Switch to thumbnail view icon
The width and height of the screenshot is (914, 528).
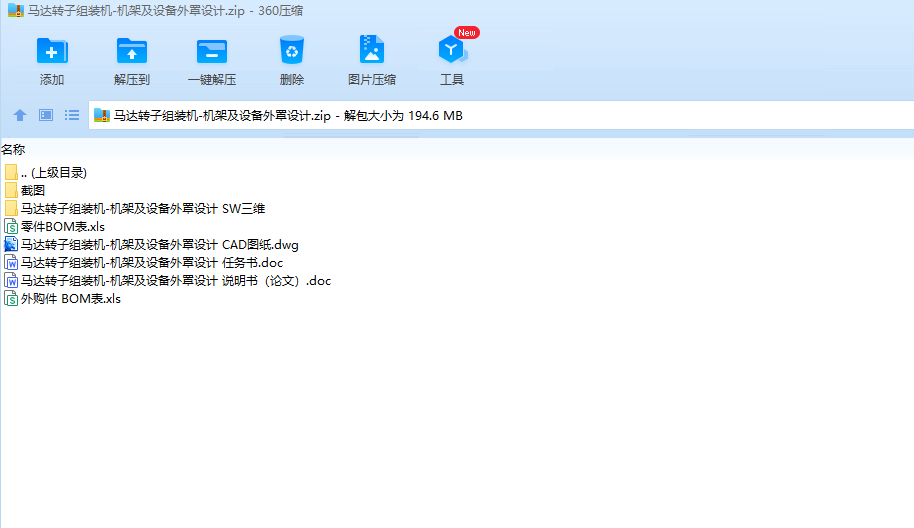[x=46, y=115]
